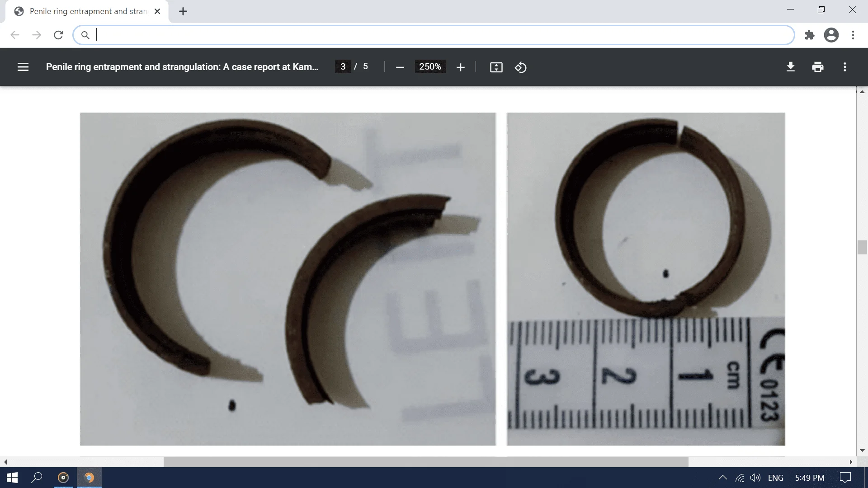
Task: Open Chrome's three-dot customize menu
Action: 853,35
